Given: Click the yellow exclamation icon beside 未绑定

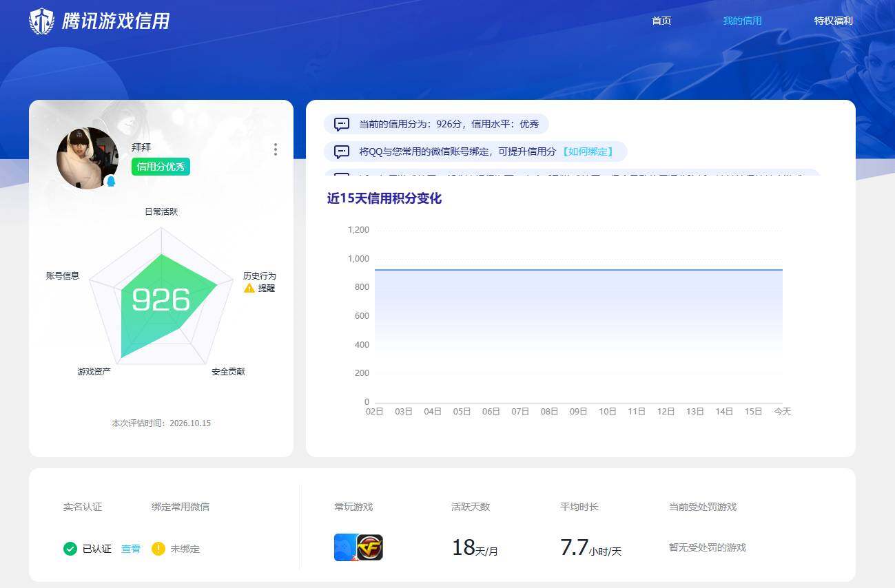Looking at the screenshot, I should coord(158,549).
